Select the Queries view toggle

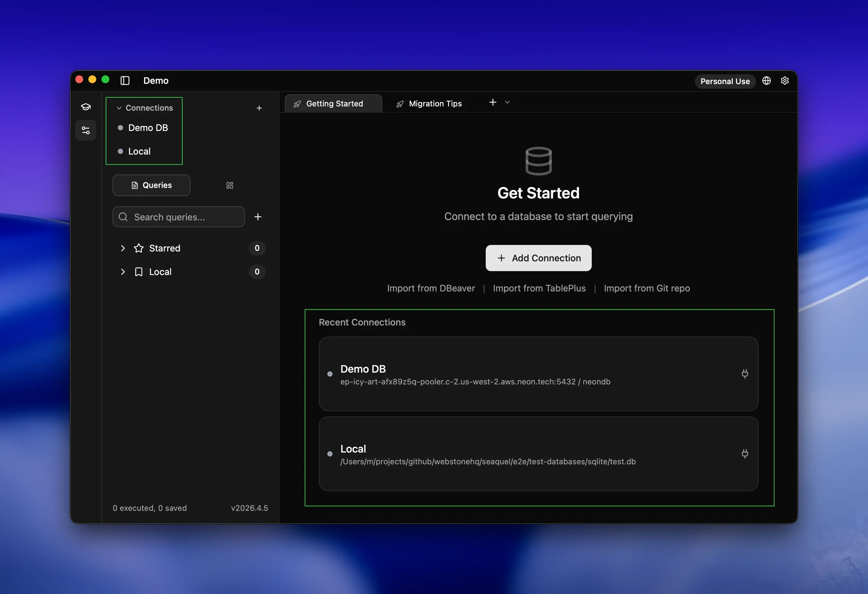pyautogui.click(x=151, y=185)
